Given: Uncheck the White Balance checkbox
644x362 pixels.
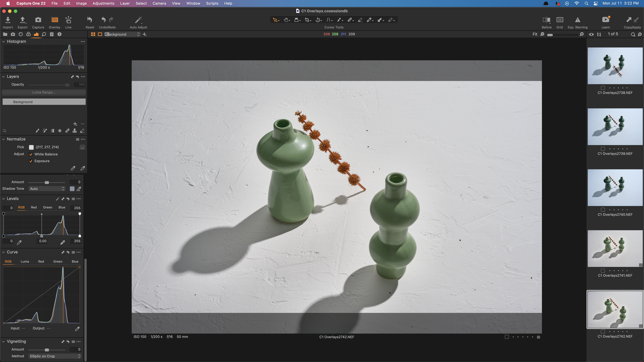Looking at the screenshot, I should [x=31, y=154].
